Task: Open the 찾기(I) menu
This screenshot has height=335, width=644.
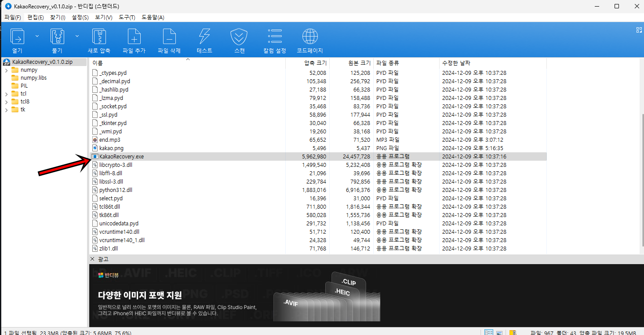Action: (58, 18)
